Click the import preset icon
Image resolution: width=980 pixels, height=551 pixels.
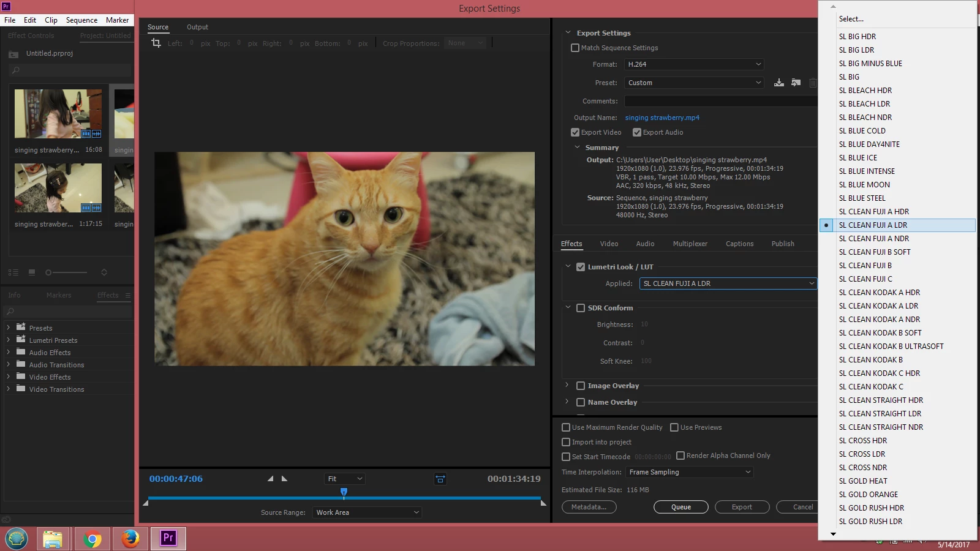point(796,83)
